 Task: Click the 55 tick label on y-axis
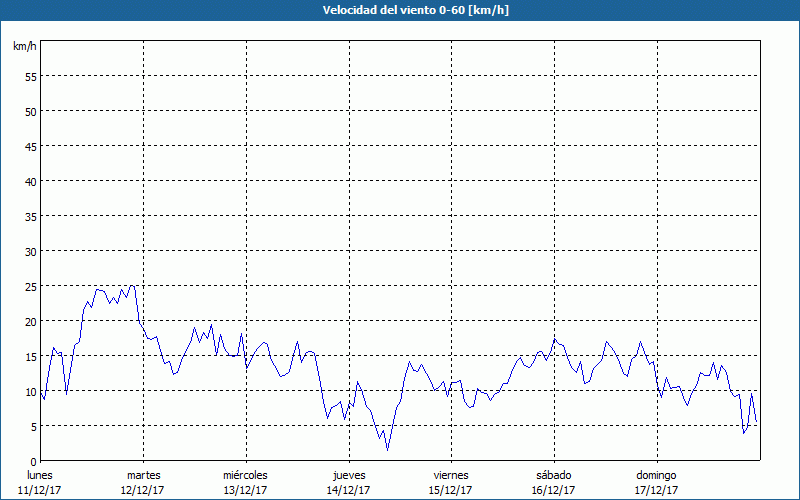click(30, 76)
